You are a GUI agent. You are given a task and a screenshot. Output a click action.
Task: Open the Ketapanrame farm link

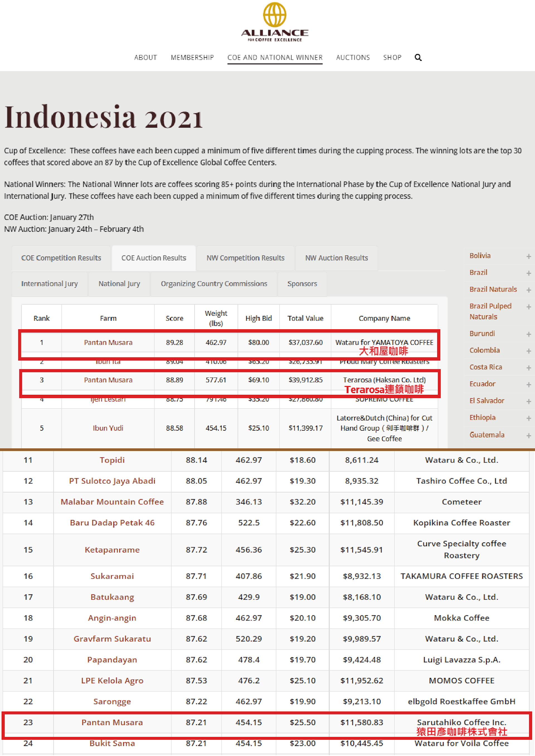tap(112, 550)
